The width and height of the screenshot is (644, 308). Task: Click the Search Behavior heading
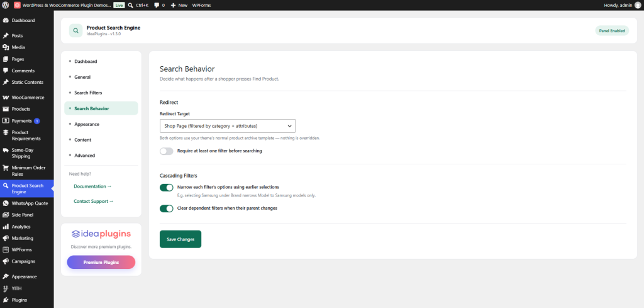pos(187,69)
